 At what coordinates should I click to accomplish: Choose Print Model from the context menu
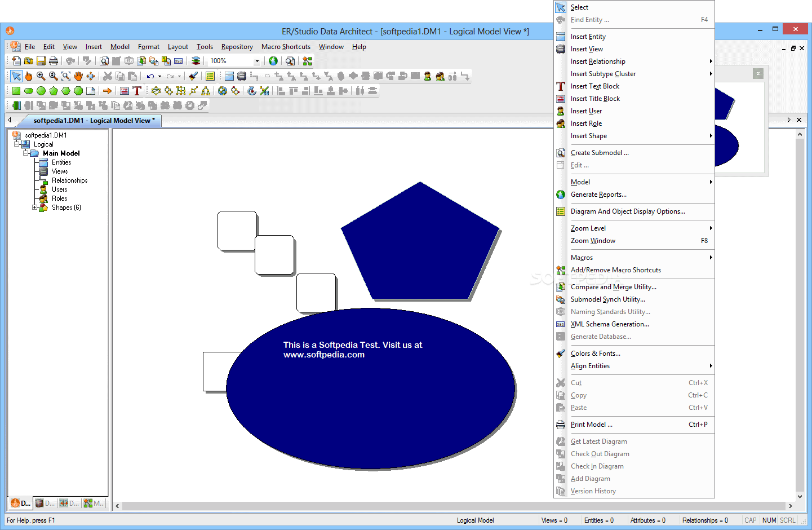point(634,425)
